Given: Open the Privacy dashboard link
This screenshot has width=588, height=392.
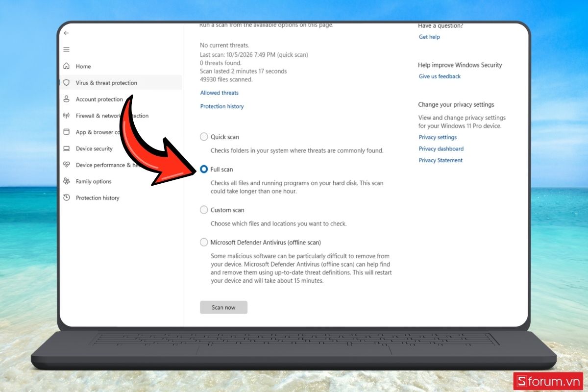Looking at the screenshot, I should pyautogui.click(x=441, y=148).
